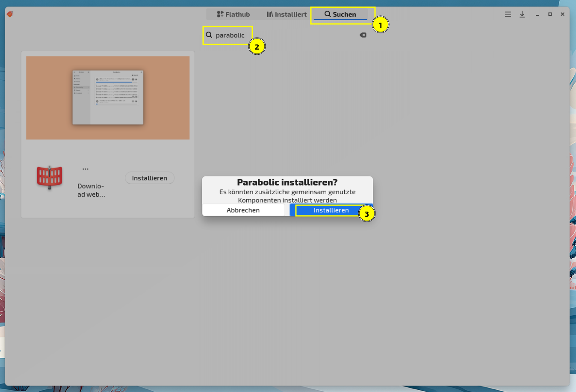Screen dimensions: 576x392
Task: Maximize the application window
Action: point(550,14)
